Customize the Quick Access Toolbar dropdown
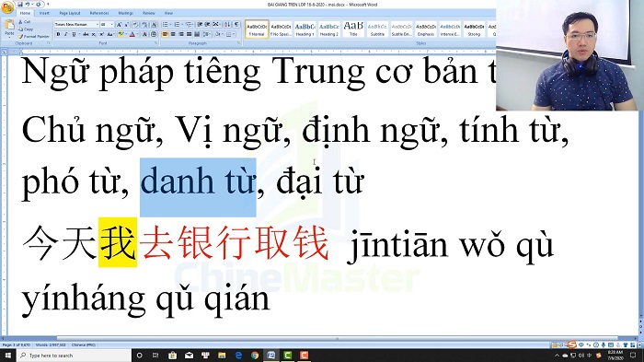 tap(48, 4)
